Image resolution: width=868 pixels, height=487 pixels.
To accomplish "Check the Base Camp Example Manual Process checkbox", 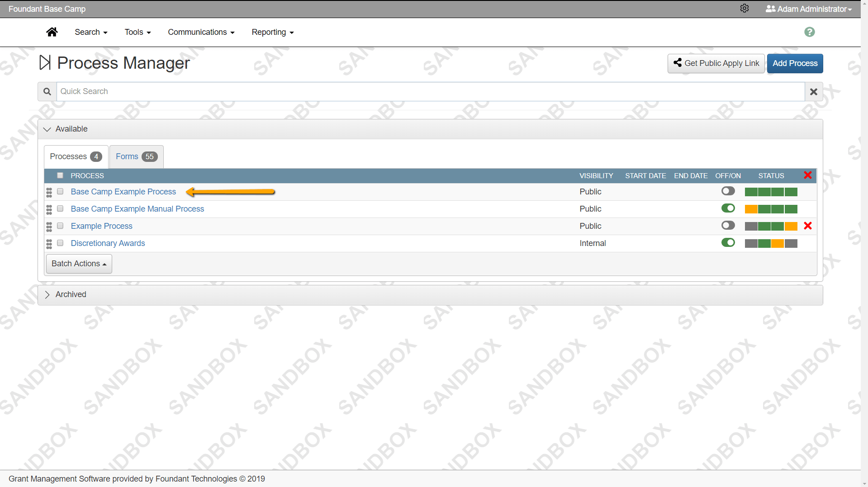I will tap(60, 209).
